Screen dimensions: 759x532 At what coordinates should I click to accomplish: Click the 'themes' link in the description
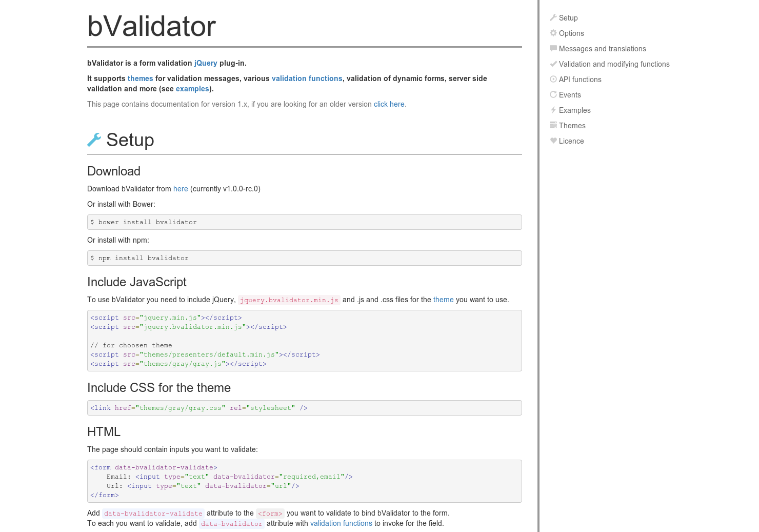(141, 78)
